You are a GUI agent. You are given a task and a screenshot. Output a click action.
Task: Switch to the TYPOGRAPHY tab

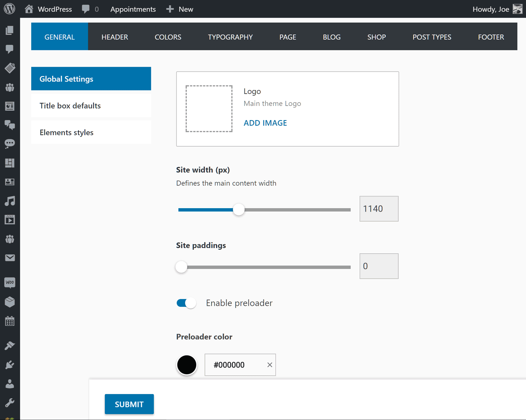(230, 37)
